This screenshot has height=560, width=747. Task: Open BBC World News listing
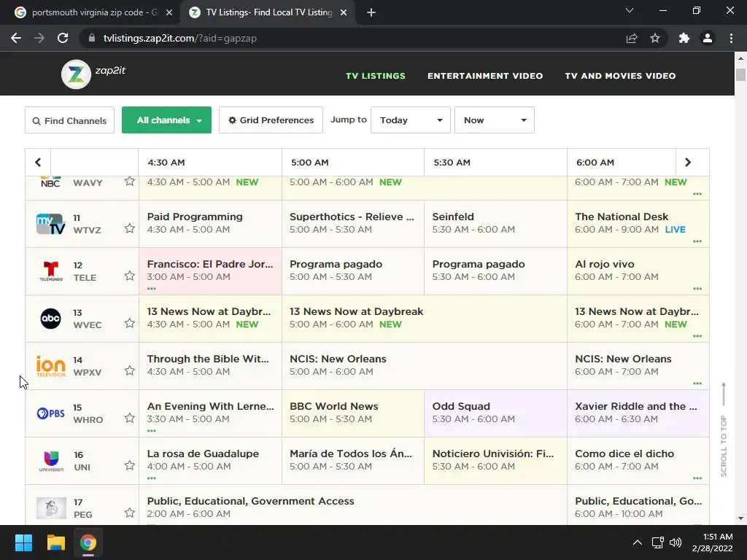pyautogui.click(x=353, y=413)
